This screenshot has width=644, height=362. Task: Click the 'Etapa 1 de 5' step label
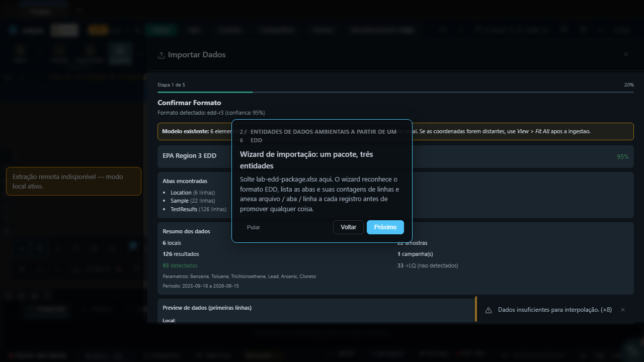(171, 85)
